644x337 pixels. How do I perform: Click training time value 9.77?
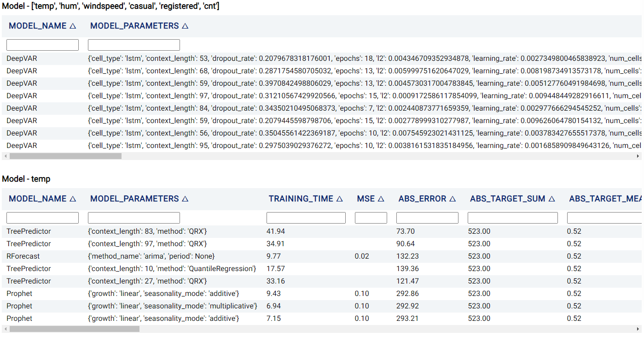[273, 256]
